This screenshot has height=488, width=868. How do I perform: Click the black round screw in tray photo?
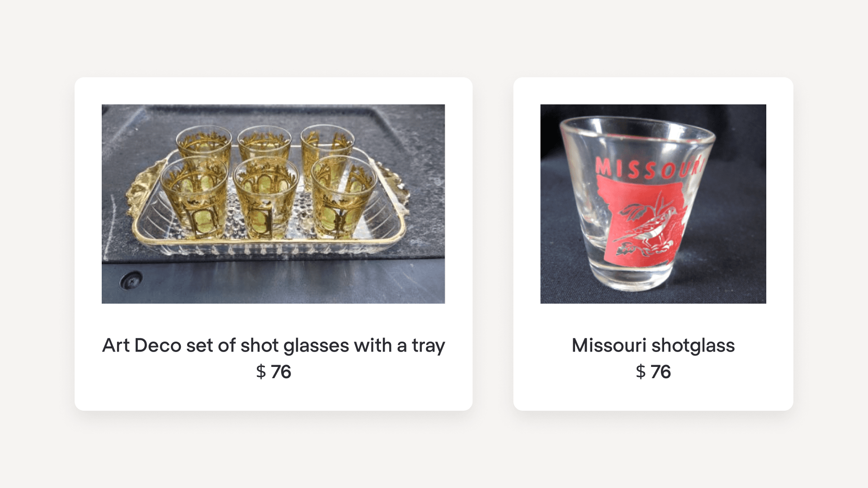[132, 281]
